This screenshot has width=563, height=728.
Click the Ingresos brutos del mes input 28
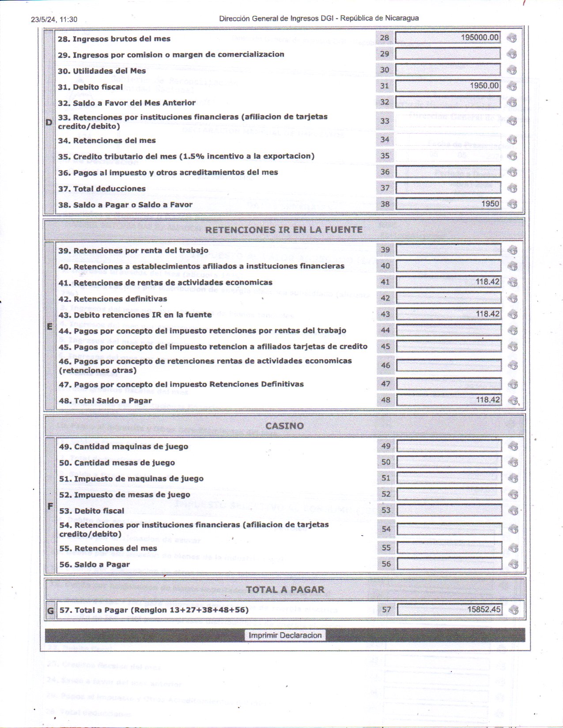coord(448,38)
